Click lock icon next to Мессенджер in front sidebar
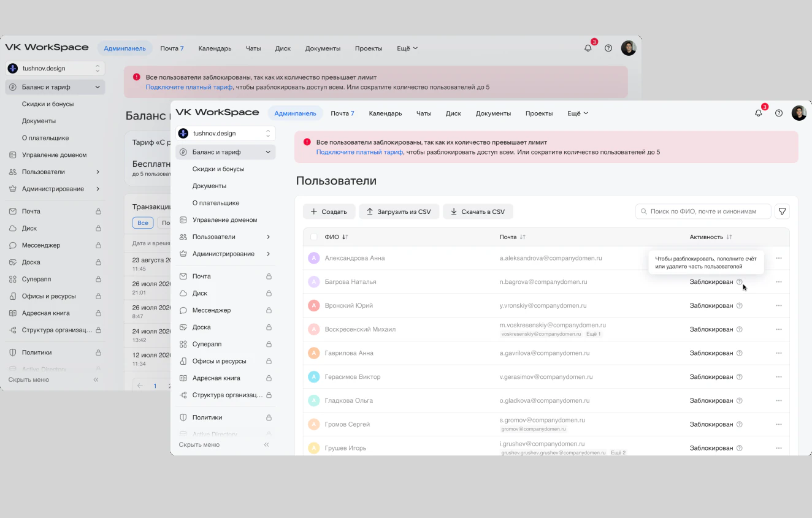Screen dimensions: 812x518 [x=269, y=310]
